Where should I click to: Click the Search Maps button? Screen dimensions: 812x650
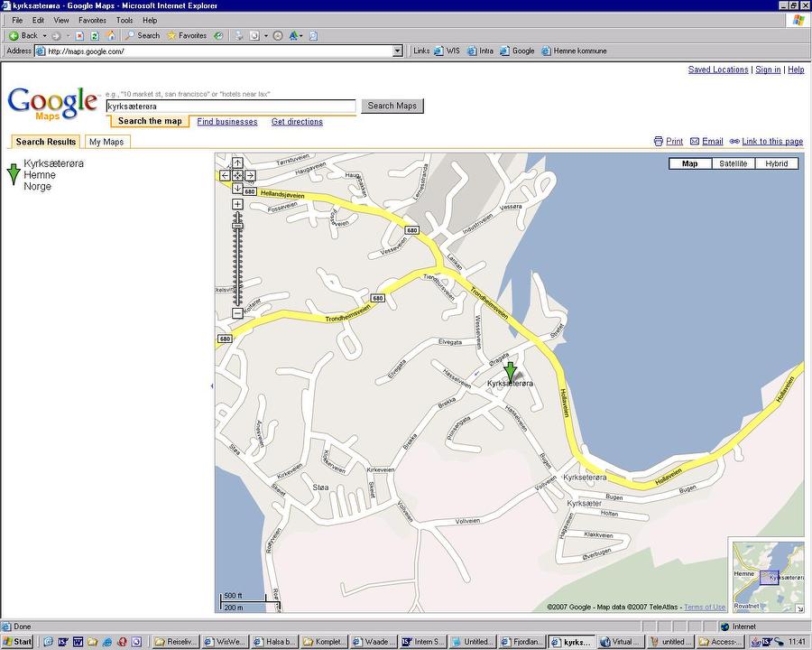tap(392, 106)
